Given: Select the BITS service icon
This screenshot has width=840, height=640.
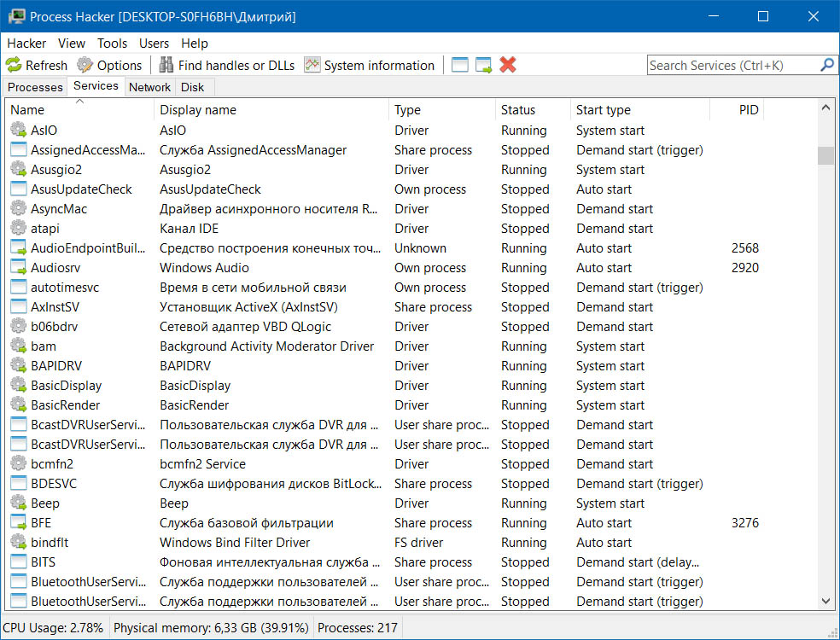Looking at the screenshot, I should tap(18, 561).
